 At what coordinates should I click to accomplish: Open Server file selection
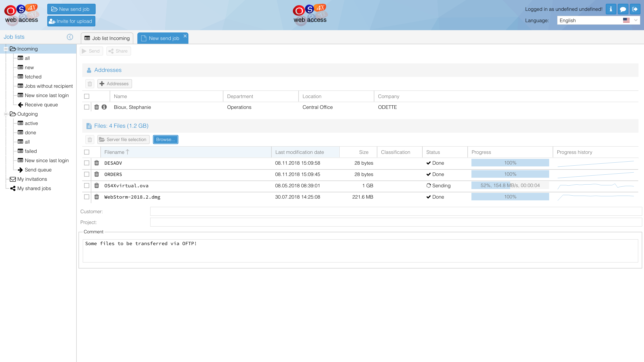coord(123,139)
